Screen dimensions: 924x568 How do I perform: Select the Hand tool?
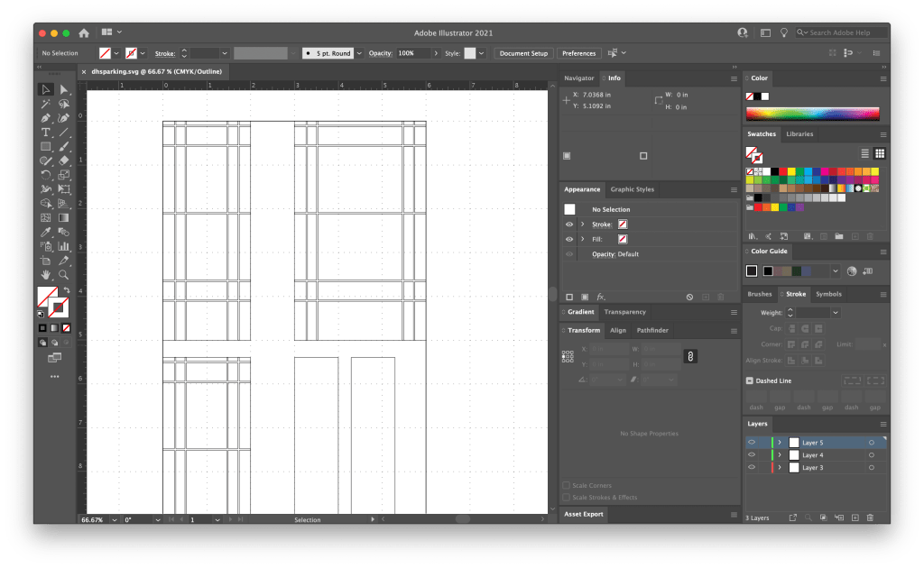45,274
